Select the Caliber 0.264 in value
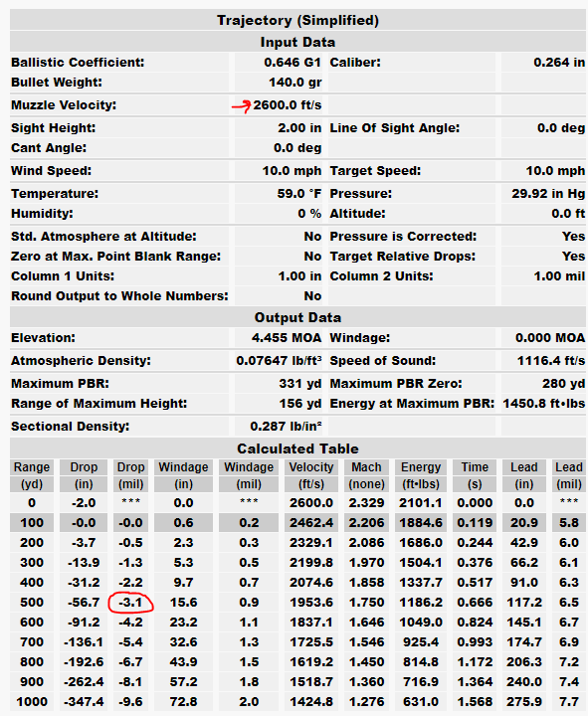 [559, 62]
